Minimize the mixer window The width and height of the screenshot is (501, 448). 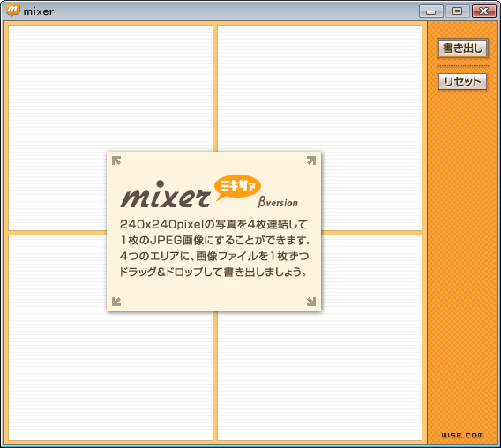[x=430, y=11]
